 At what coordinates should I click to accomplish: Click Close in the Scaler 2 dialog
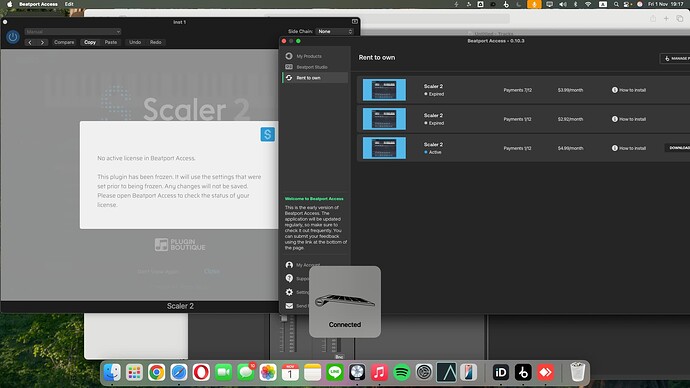212,271
